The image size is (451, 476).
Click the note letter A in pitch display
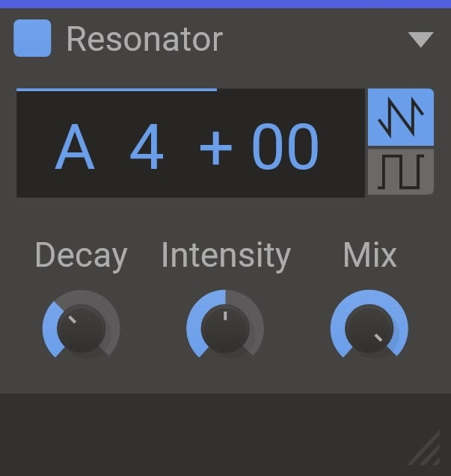point(76,148)
